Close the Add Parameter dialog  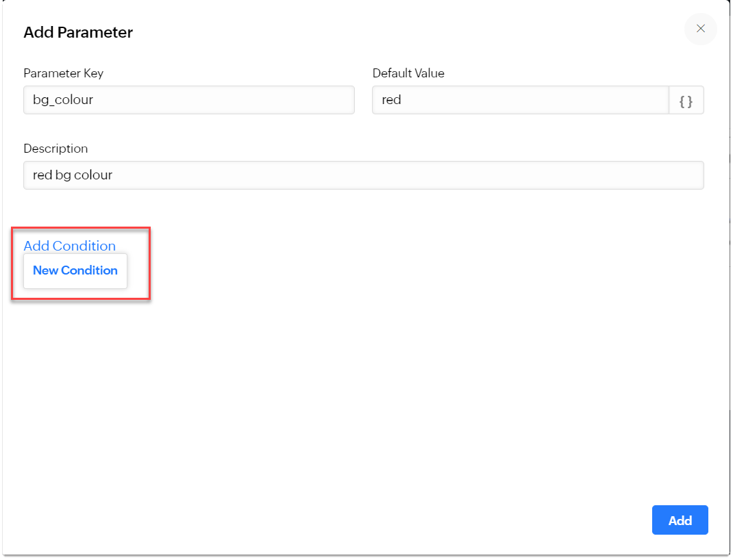[700, 29]
